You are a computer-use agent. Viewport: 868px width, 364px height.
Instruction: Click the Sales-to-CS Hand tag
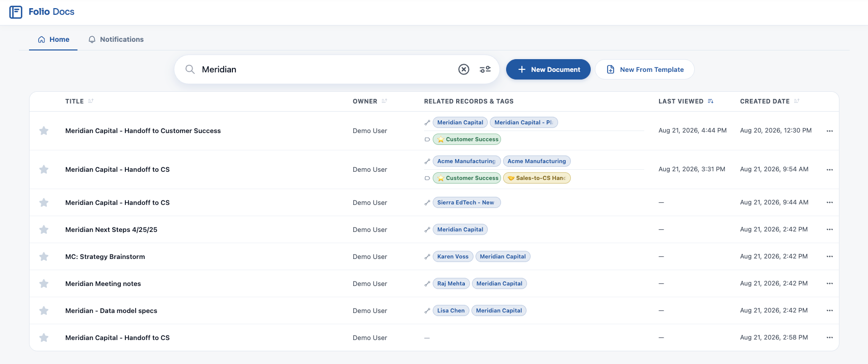[x=537, y=178]
